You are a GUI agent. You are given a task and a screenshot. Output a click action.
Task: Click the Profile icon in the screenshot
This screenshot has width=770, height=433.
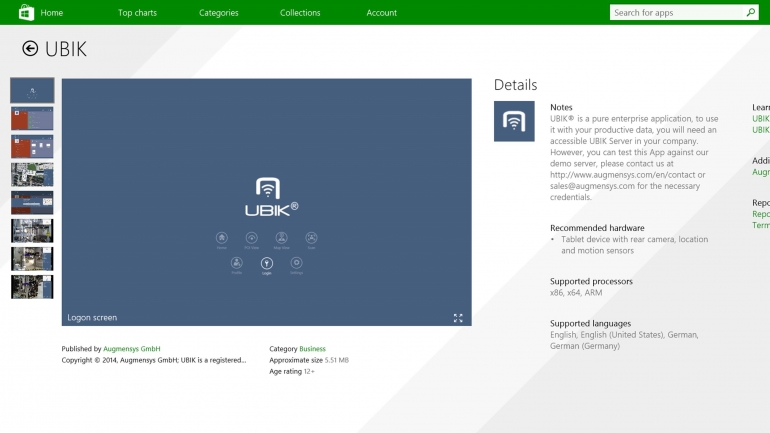click(237, 263)
